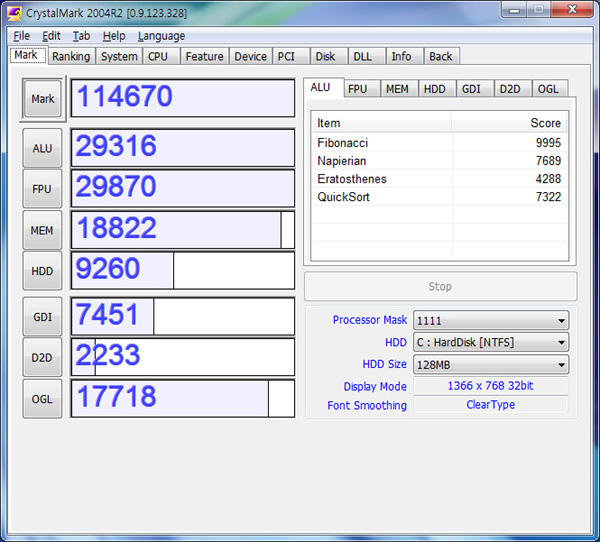Click the Display Mode value 1366 x 768 32bit
Screen dimensions: 600x542
click(491, 385)
